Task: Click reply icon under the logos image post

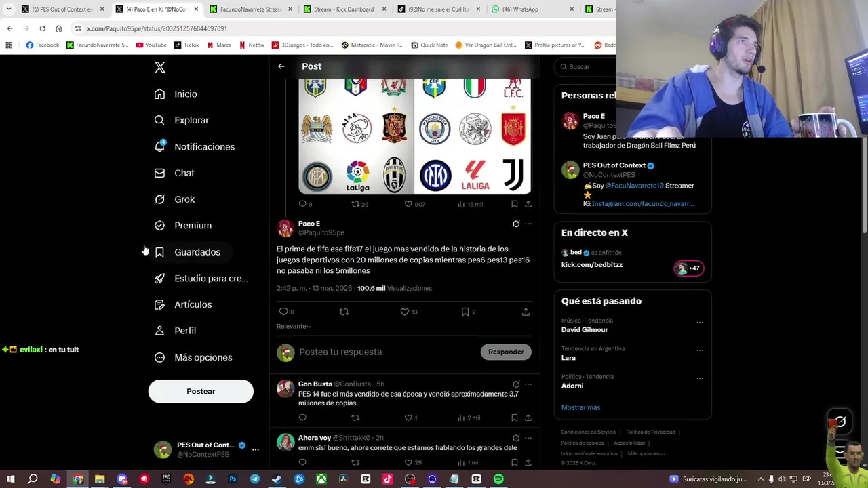Action: [x=302, y=204]
